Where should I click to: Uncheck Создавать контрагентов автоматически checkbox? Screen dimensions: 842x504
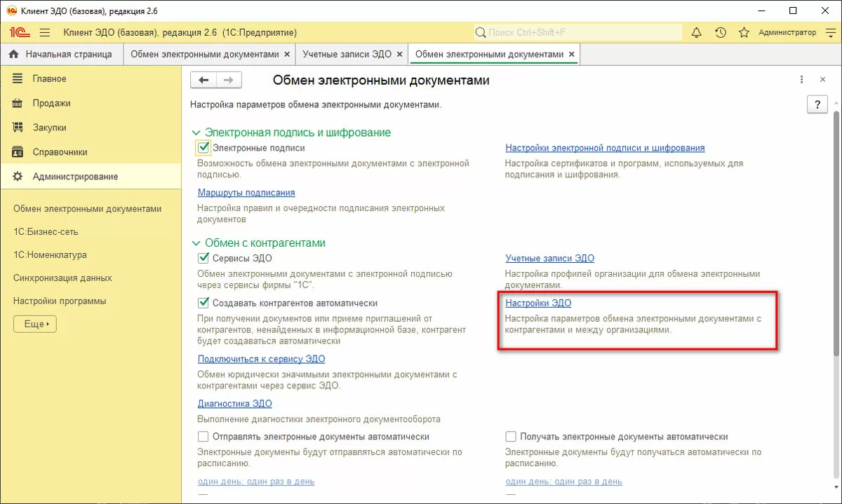click(203, 303)
